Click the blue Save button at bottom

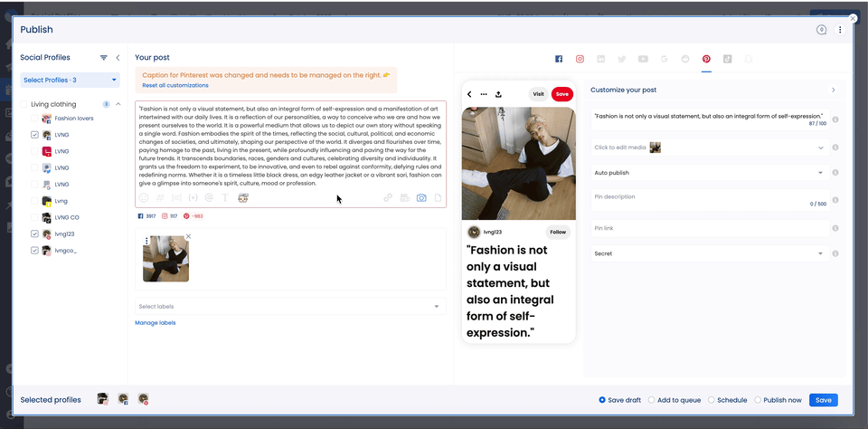click(x=823, y=400)
